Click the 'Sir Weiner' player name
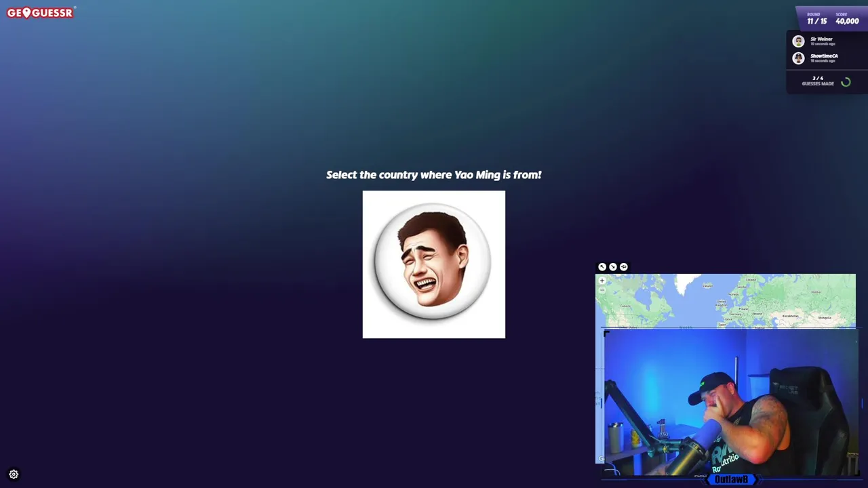868x488 pixels. [x=821, y=39]
